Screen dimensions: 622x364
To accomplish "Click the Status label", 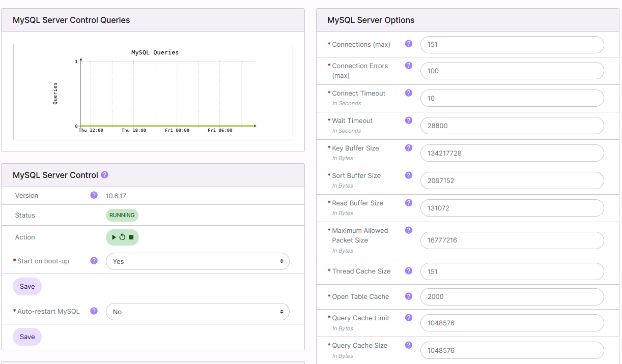I will tap(25, 215).
